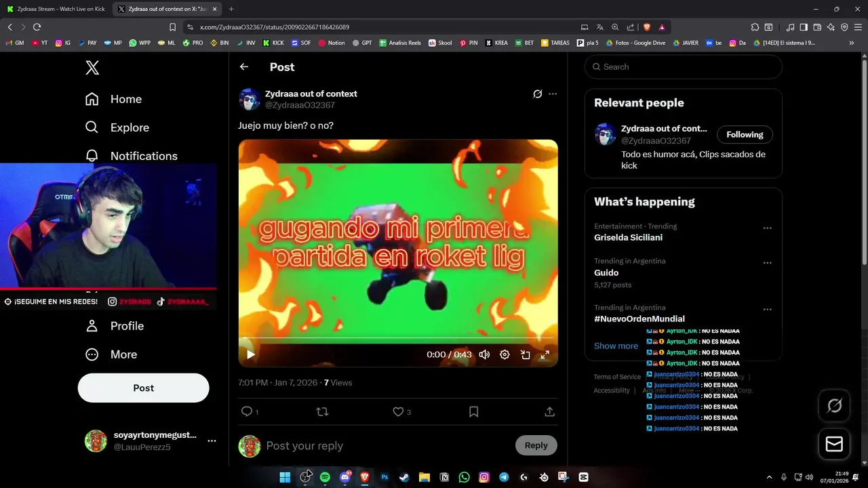Open options for #NuevoOrdenMundial trend
The image size is (868, 488).
click(767, 310)
